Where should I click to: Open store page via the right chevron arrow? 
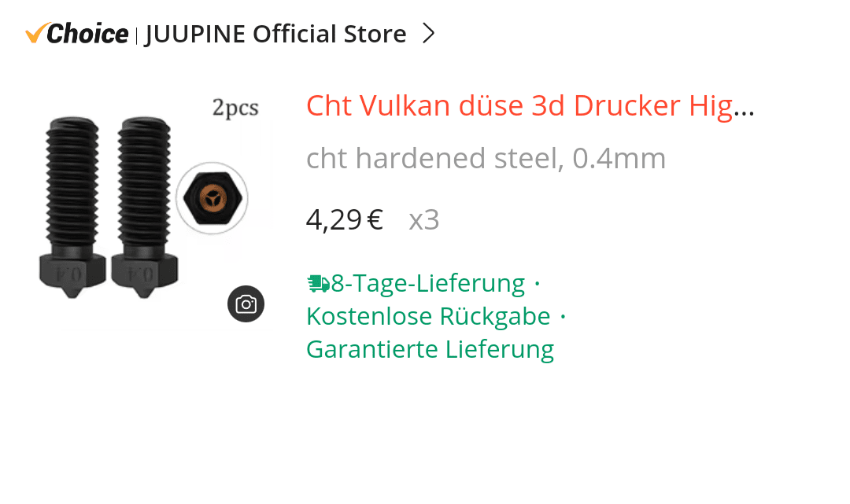[429, 34]
